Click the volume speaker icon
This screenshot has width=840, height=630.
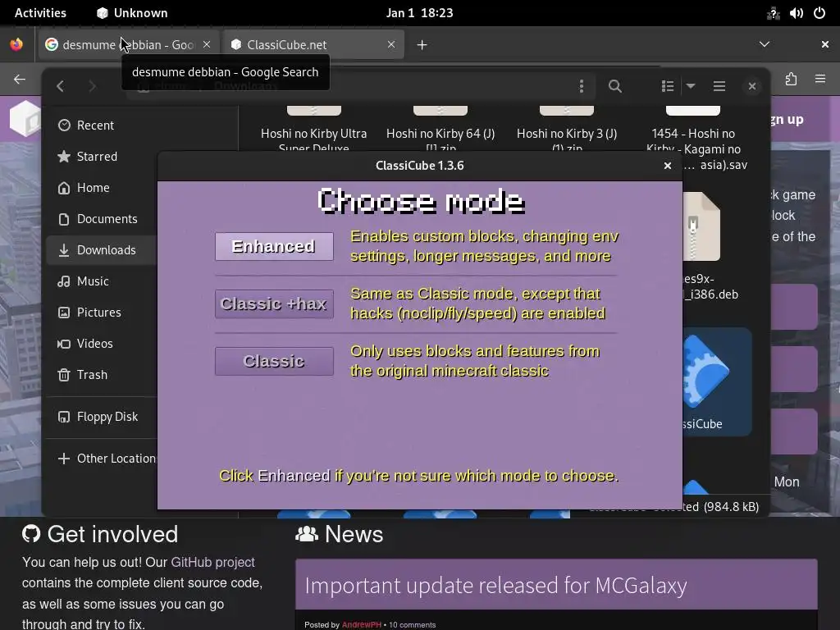pos(796,13)
